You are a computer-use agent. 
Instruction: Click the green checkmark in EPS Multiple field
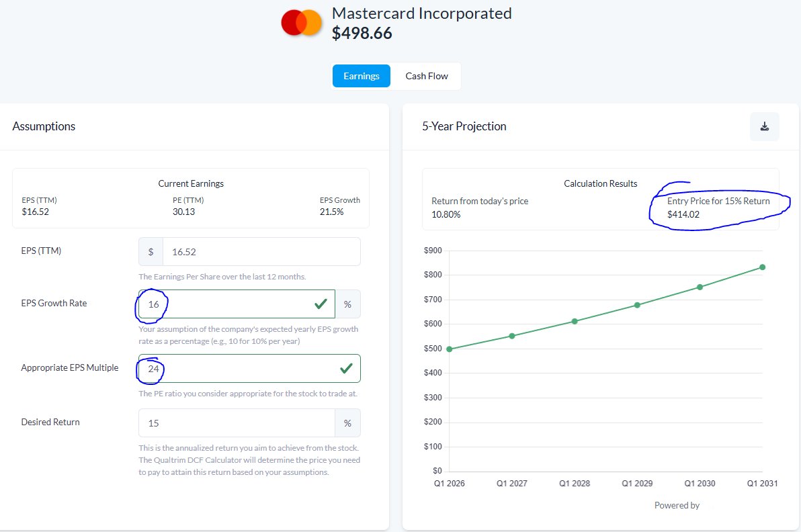pos(346,368)
